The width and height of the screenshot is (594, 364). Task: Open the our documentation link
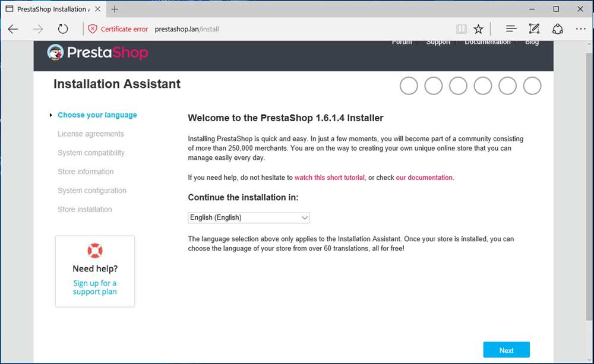pyautogui.click(x=424, y=178)
